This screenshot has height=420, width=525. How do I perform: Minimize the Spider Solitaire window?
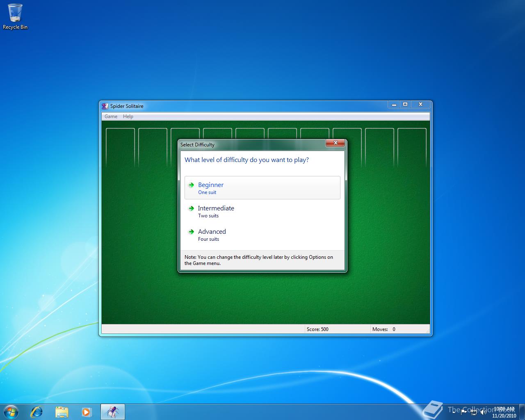[394, 105]
